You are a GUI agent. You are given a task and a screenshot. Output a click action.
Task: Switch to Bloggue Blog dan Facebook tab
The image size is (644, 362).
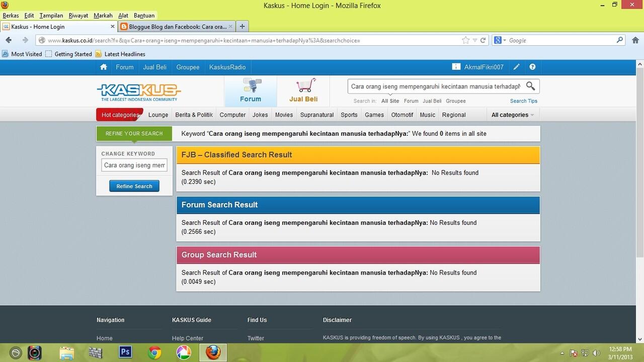point(177,27)
